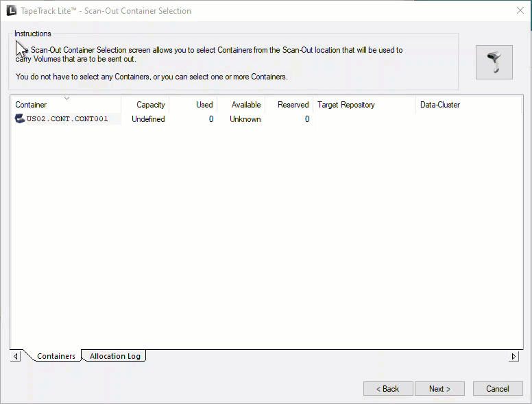This screenshot has width=532, height=404.
Task: Click the Capacity column header
Action: 145,105
